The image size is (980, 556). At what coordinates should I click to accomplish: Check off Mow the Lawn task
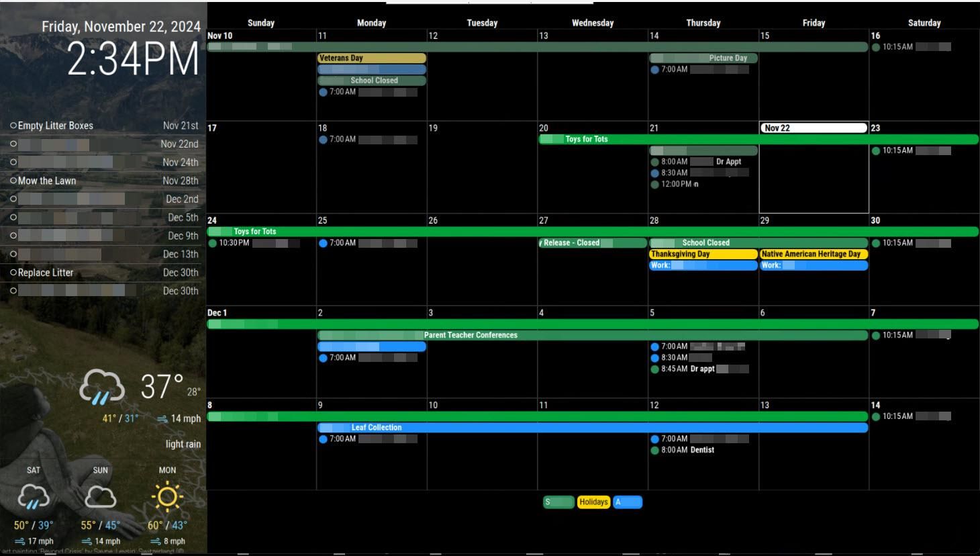[x=13, y=181]
